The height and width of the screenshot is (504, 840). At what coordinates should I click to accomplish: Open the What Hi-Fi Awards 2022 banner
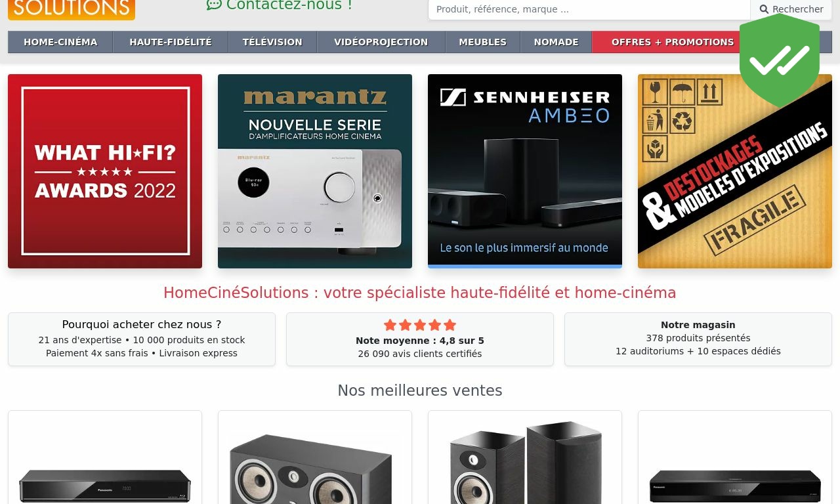click(105, 171)
